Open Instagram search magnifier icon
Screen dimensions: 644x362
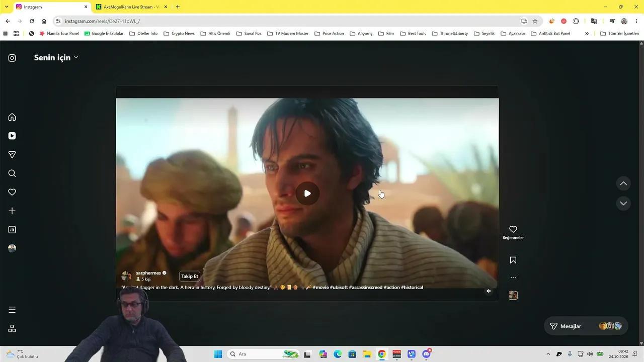click(12, 173)
